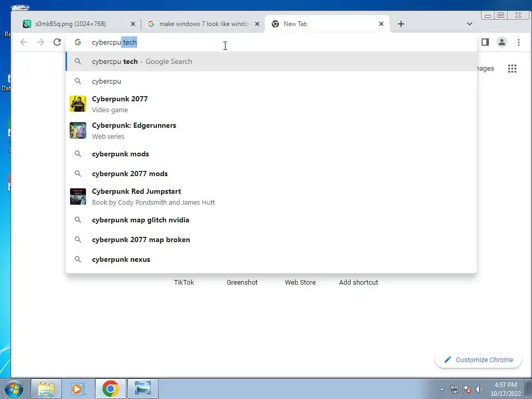Choose Cyberpunk 2077 Video game suggestion
Screen dimensions: 532x399
click(271, 104)
